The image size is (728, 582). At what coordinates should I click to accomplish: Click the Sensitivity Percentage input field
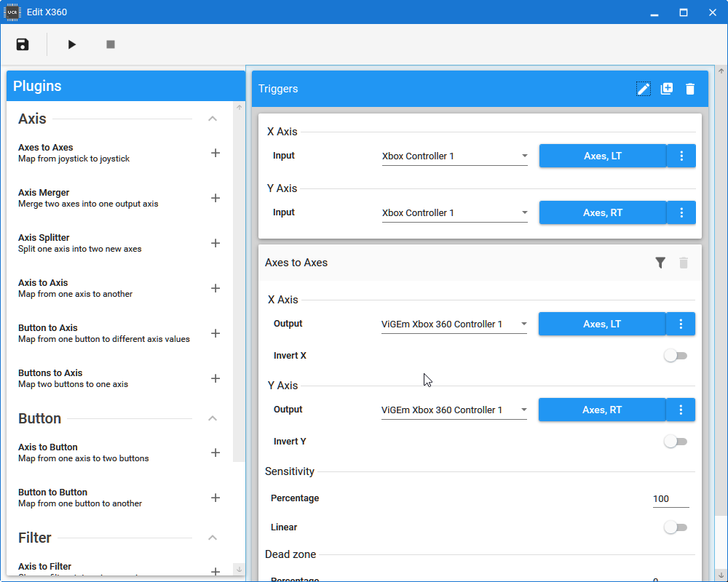coord(670,499)
